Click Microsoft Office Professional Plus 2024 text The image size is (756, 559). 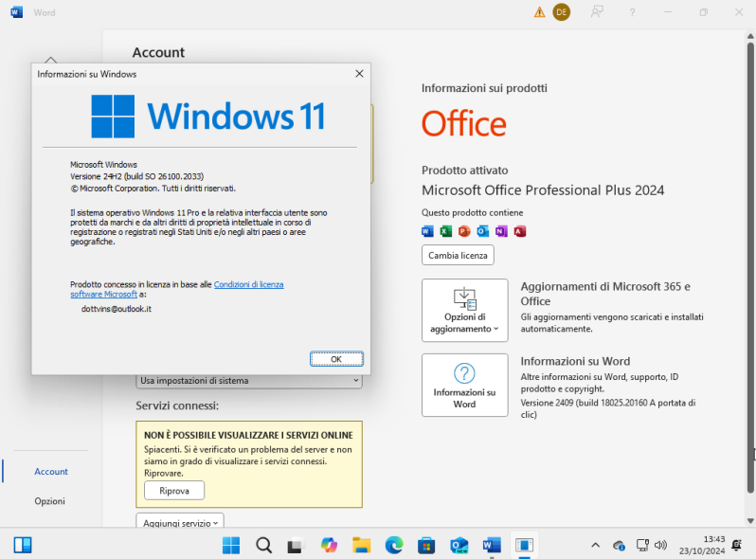(x=543, y=190)
